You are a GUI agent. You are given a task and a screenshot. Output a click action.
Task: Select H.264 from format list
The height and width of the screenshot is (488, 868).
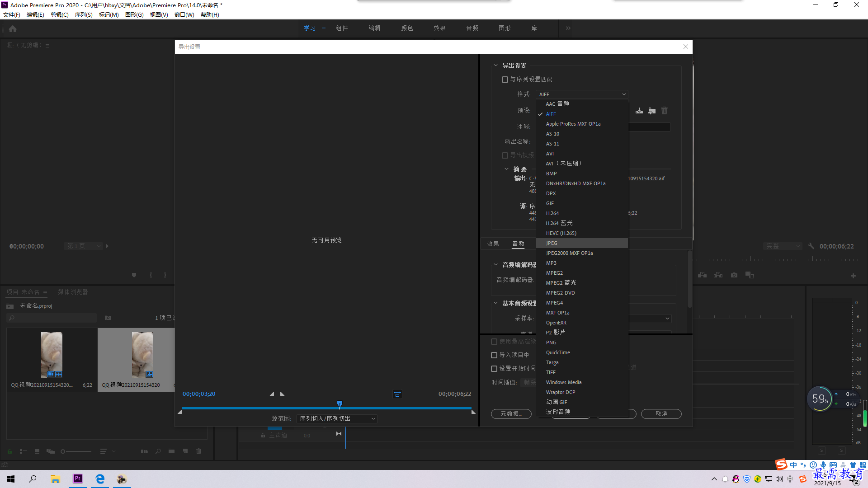click(x=582, y=213)
